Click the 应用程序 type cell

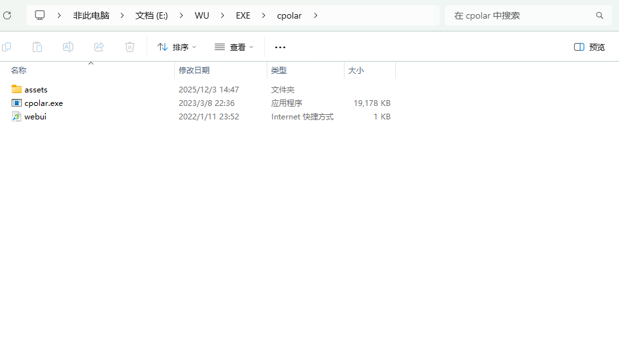click(287, 103)
